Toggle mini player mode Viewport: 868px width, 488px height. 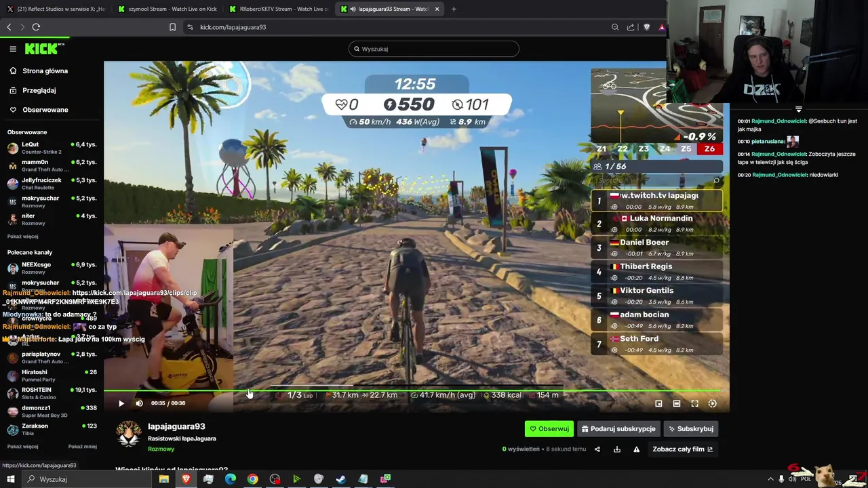tap(658, 403)
